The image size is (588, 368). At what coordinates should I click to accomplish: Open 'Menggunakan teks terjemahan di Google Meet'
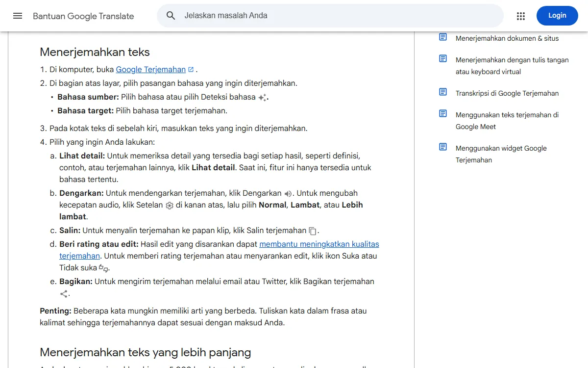(507, 121)
